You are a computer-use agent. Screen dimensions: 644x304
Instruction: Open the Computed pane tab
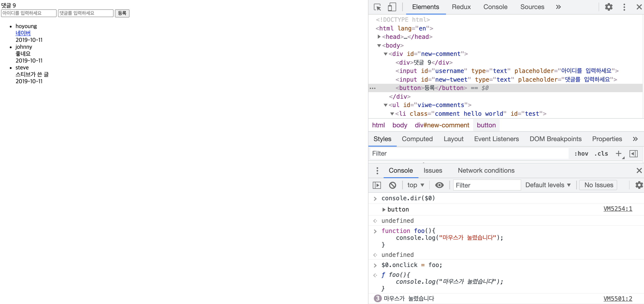coord(417,139)
